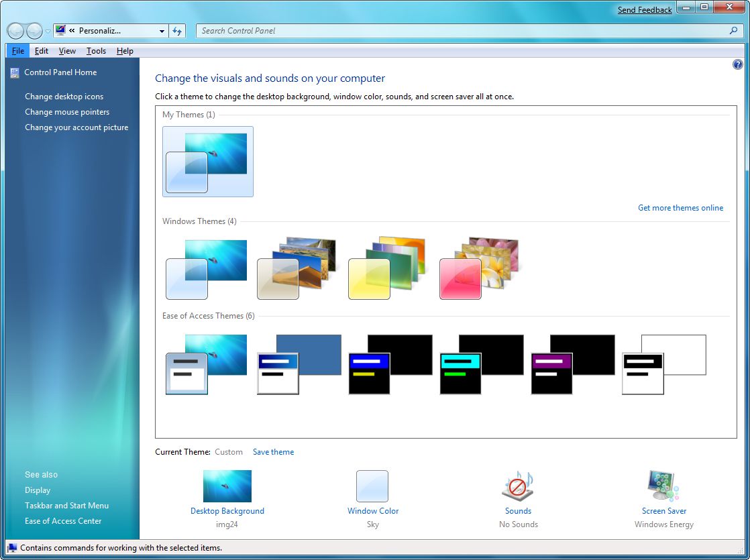Open the Desktop Background icon
This screenshot has width=750, height=560.
coord(227,486)
